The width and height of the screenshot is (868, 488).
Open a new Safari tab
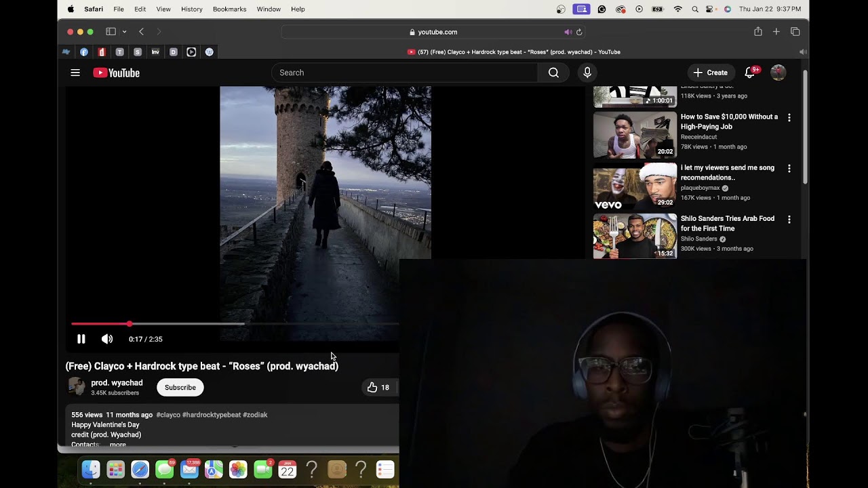(x=776, y=32)
